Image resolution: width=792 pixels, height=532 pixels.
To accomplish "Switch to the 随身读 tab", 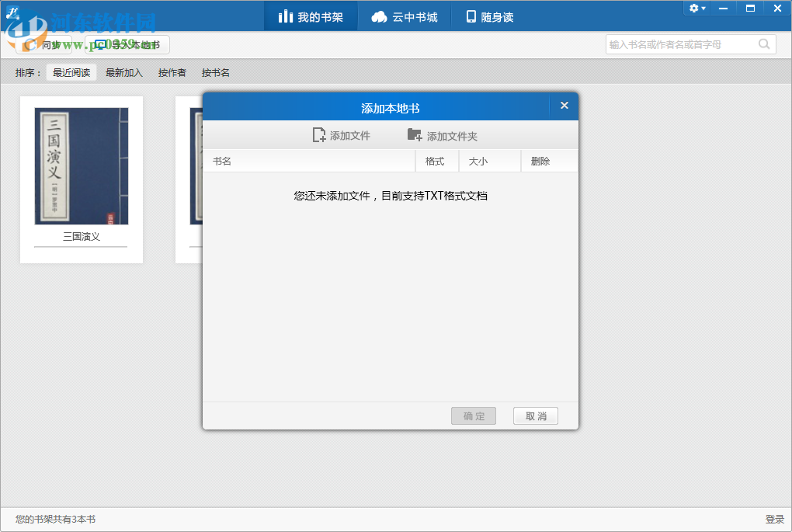I will (x=490, y=15).
